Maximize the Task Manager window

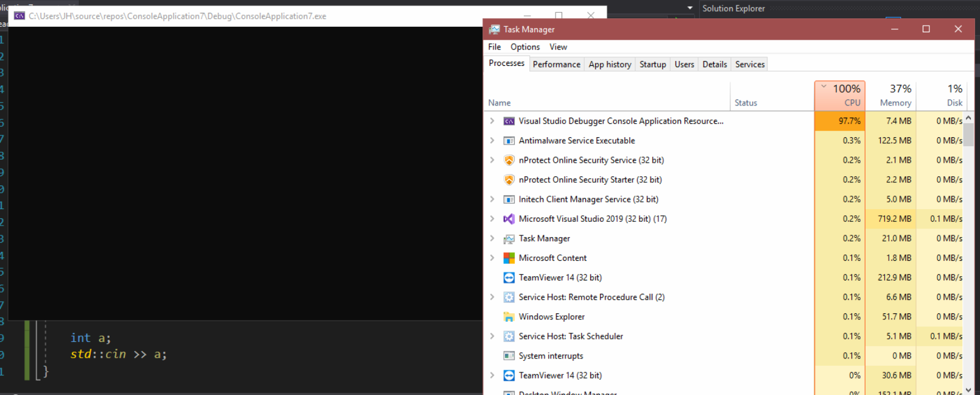click(x=926, y=29)
